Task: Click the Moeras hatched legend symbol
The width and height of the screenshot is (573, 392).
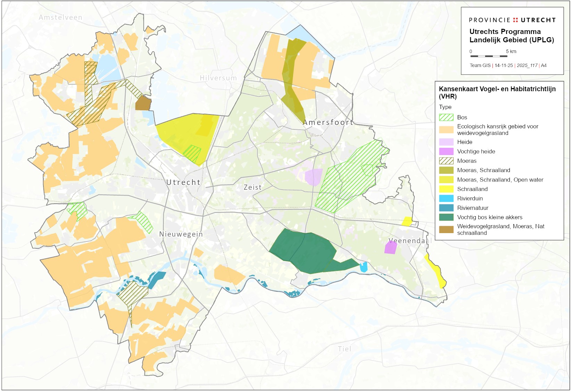Action: 446,161
